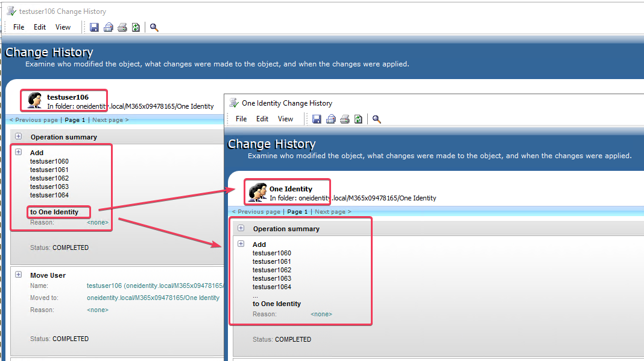Select Page 1 in the testuser106 window

point(75,120)
